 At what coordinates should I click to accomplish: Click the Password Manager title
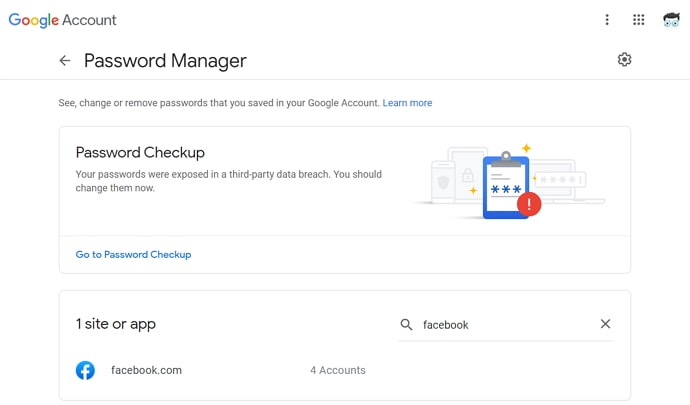tap(165, 61)
